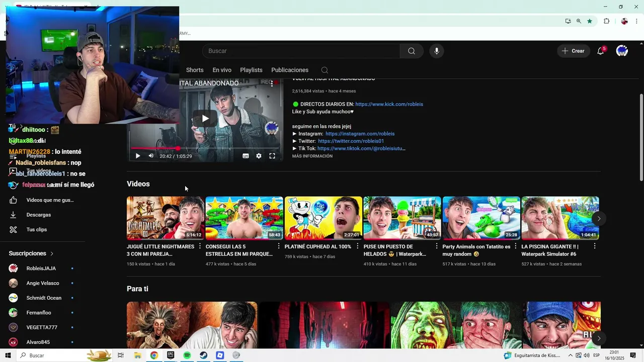Click the Videos section heading
Image resolution: width=644 pixels, height=362 pixels.
point(138,184)
